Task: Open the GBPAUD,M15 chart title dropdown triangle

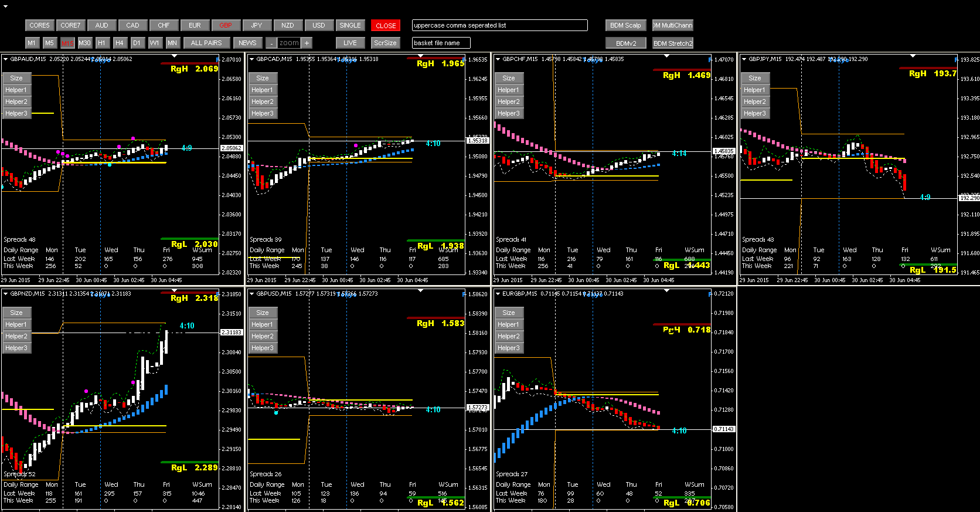Action: [5, 59]
